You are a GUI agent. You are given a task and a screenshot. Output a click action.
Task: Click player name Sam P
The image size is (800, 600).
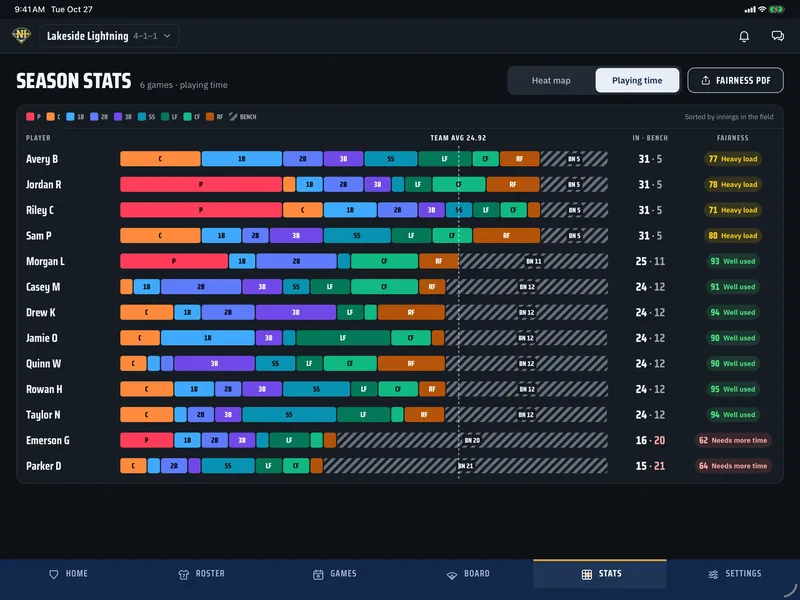pyautogui.click(x=39, y=235)
